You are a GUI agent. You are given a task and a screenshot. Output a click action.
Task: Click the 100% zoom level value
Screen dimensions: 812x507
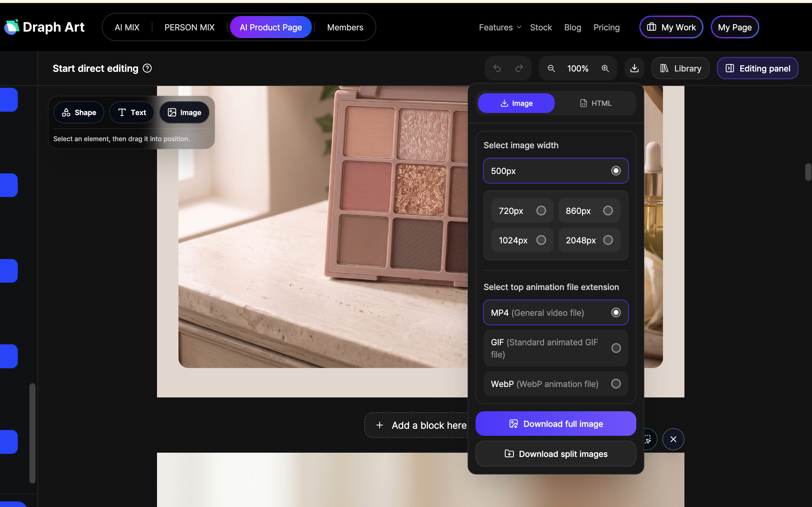[577, 68]
